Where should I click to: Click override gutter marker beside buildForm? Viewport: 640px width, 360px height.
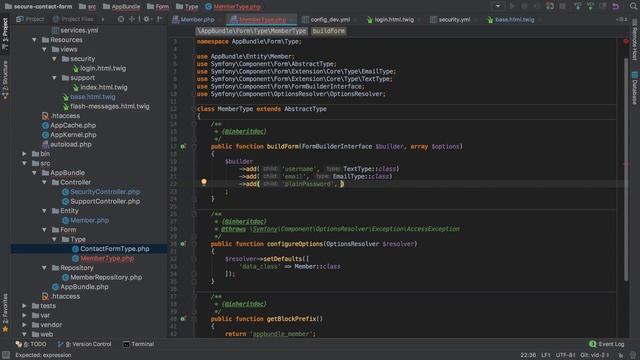[x=183, y=146]
